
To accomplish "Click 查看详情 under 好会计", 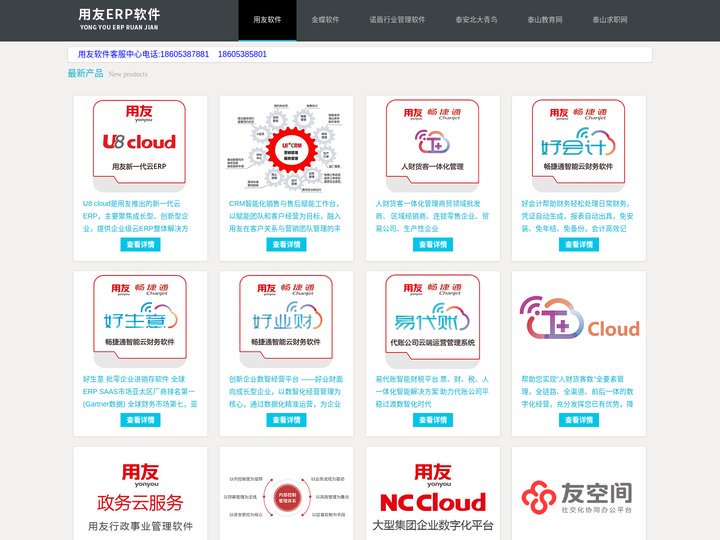I will (x=579, y=244).
